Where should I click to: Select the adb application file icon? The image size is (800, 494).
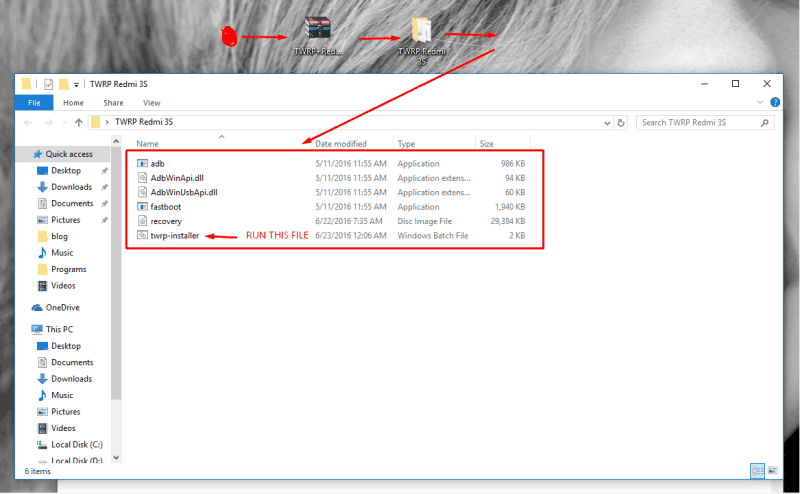(142, 163)
